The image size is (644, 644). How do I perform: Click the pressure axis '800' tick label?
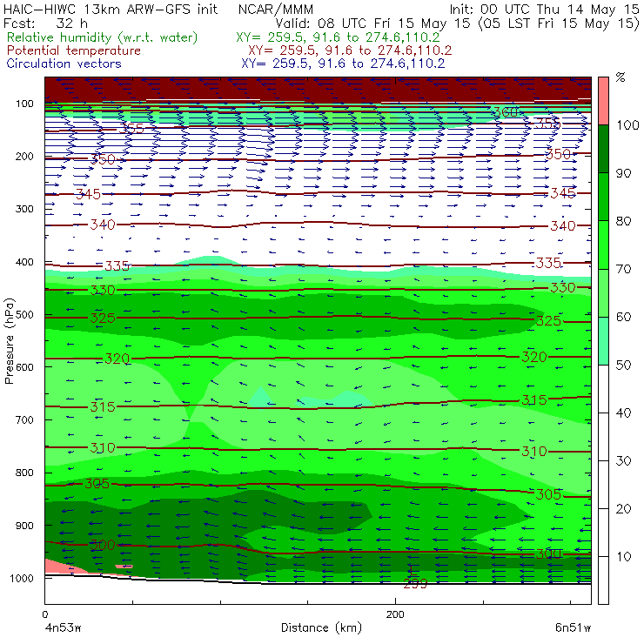24,473
